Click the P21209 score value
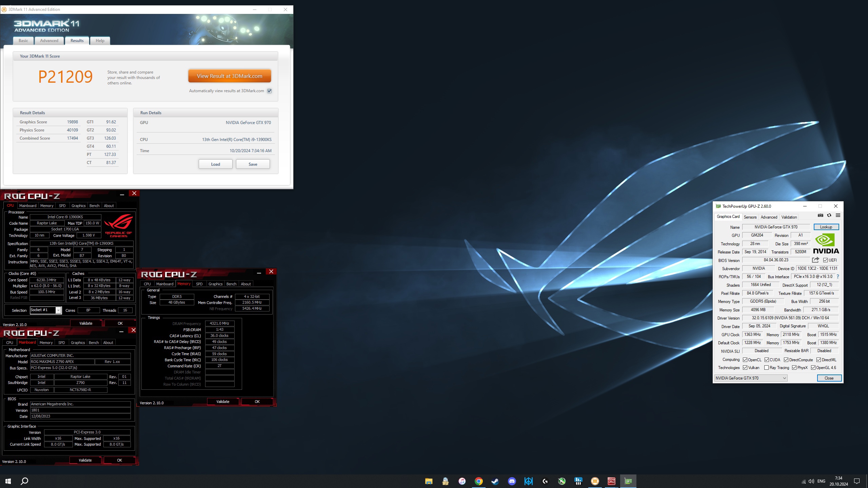 [x=65, y=77]
